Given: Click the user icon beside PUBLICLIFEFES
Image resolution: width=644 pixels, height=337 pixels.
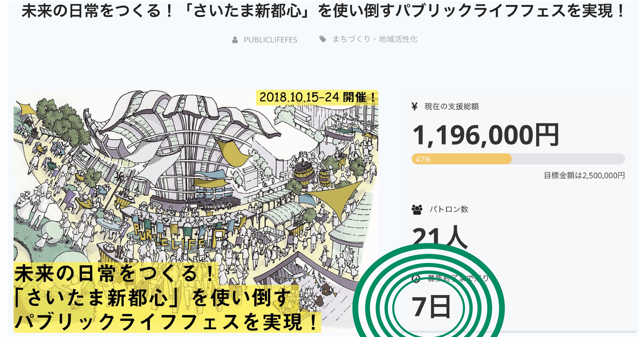Looking at the screenshot, I should point(235,40).
